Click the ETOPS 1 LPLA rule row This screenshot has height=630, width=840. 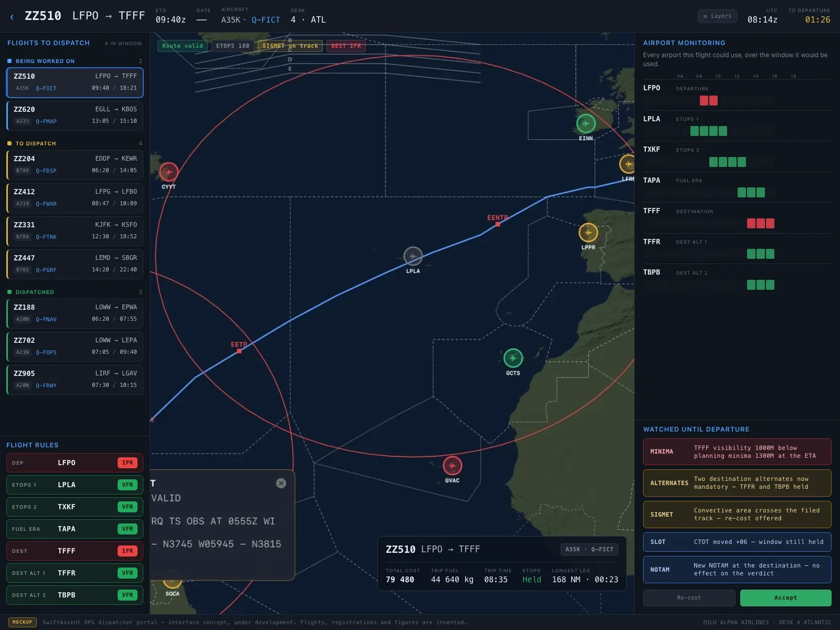pyautogui.click(x=75, y=485)
